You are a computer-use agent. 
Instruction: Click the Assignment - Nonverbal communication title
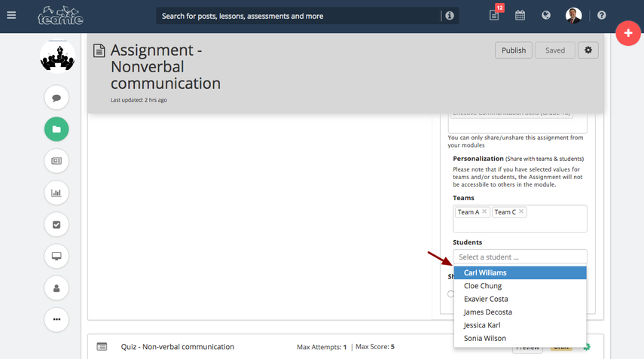click(x=166, y=67)
